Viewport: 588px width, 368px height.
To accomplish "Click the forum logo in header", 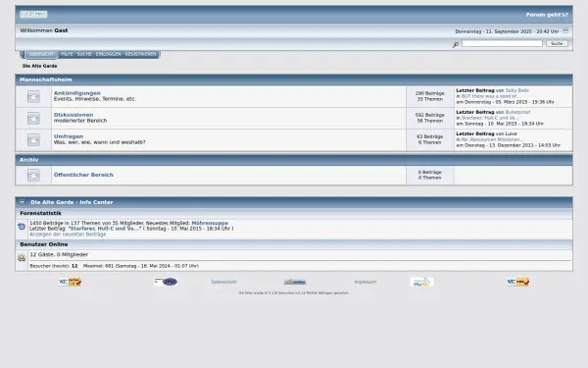I will pyautogui.click(x=33, y=15).
